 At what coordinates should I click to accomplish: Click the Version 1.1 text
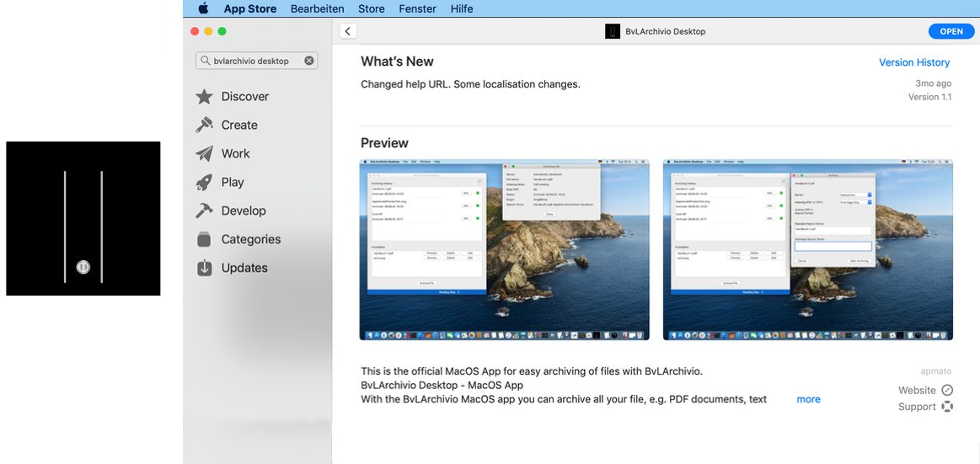pos(929,98)
